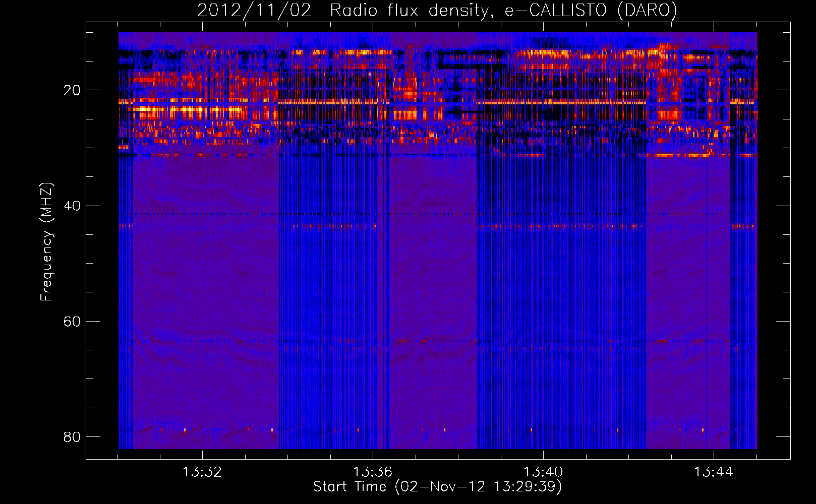Click the 'Frequency (MHZ)' axis label
The image size is (816, 504).
(x=46, y=242)
